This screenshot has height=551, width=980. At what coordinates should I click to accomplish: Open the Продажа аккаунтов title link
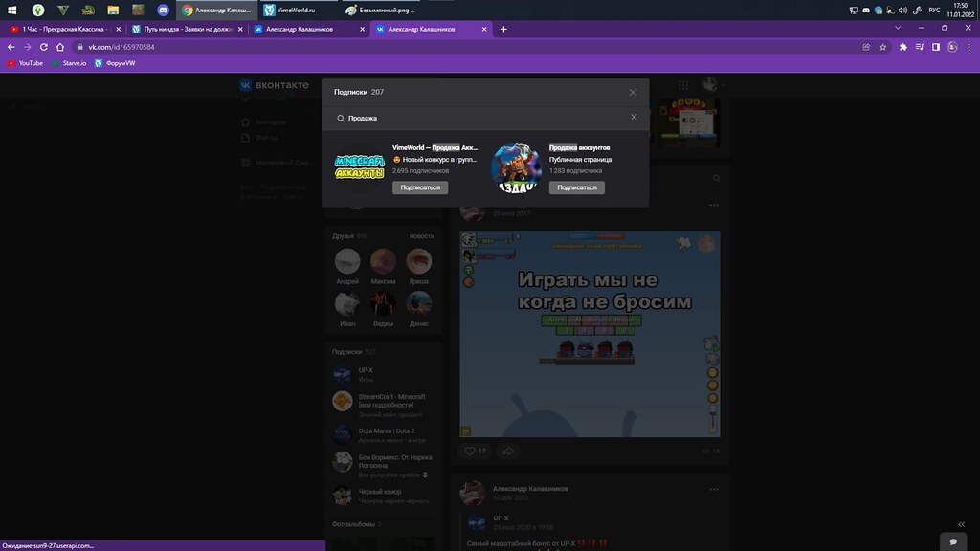point(580,147)
